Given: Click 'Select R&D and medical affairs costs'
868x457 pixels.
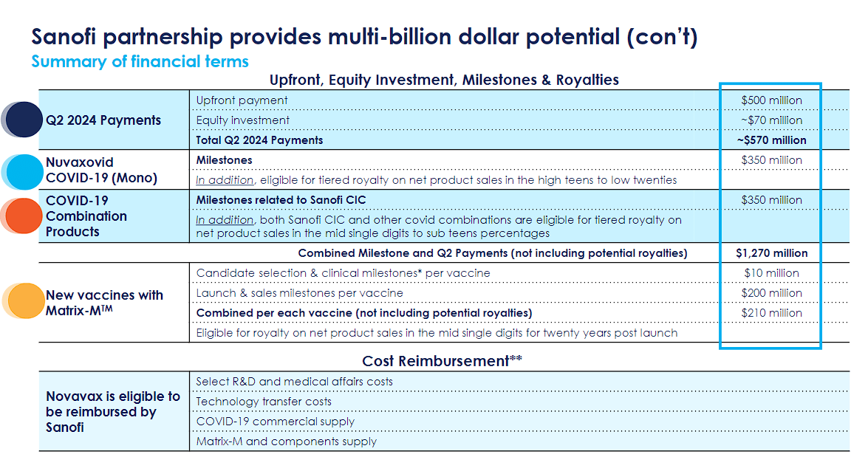Looking at the screenshot, I should [295, 382].
